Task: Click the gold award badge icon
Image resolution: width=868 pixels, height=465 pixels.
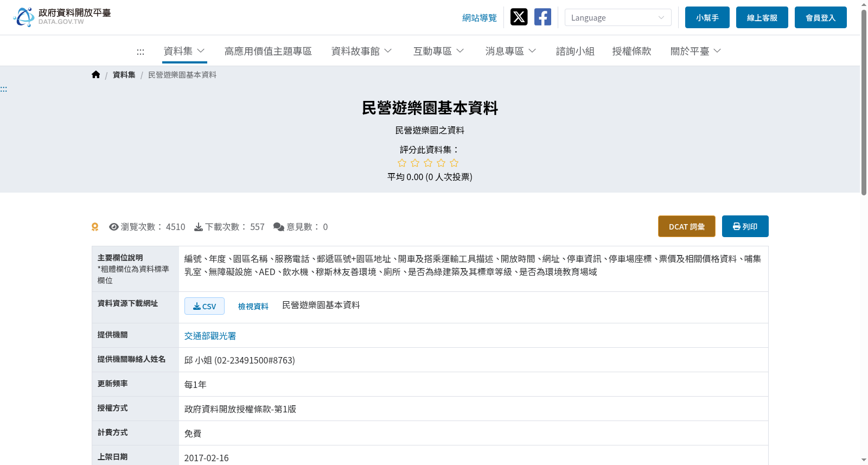Action: pyautogui.click(x=95, y=227)
